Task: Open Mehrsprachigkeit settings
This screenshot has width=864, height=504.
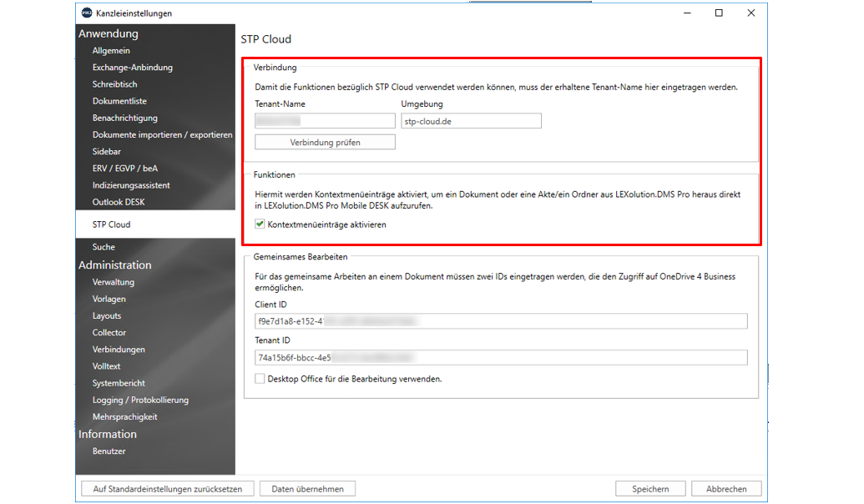Action: 124,417
